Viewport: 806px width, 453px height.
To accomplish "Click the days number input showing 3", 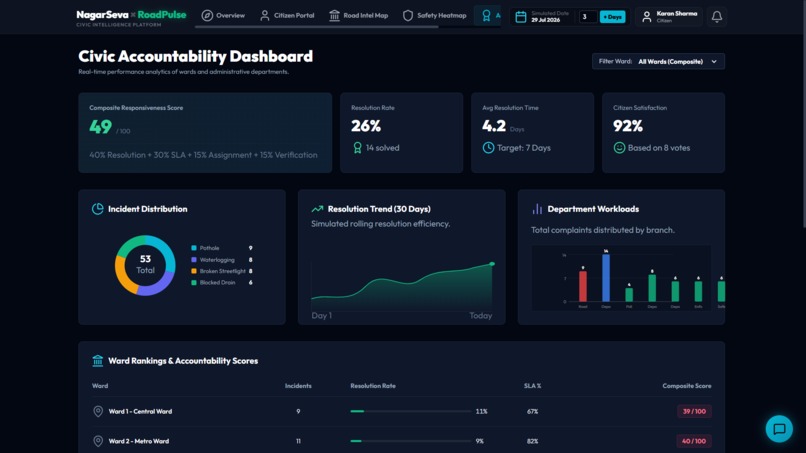I will click(588, 17).
